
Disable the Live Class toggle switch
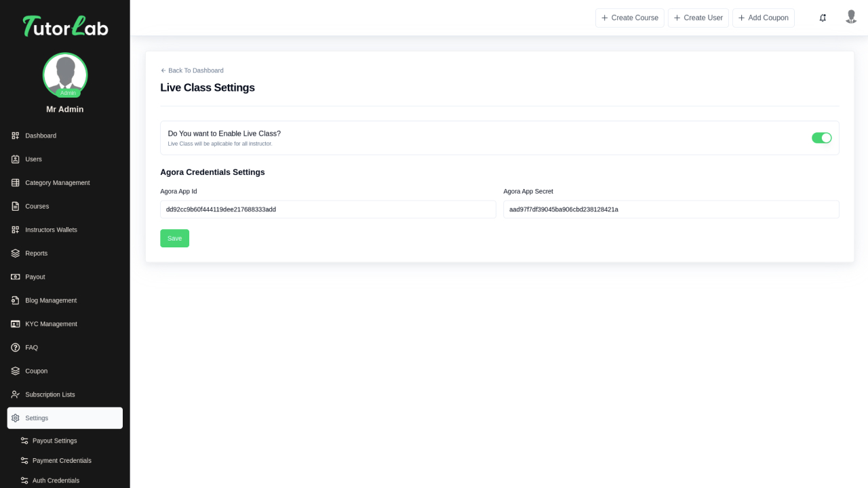point(821,138)
